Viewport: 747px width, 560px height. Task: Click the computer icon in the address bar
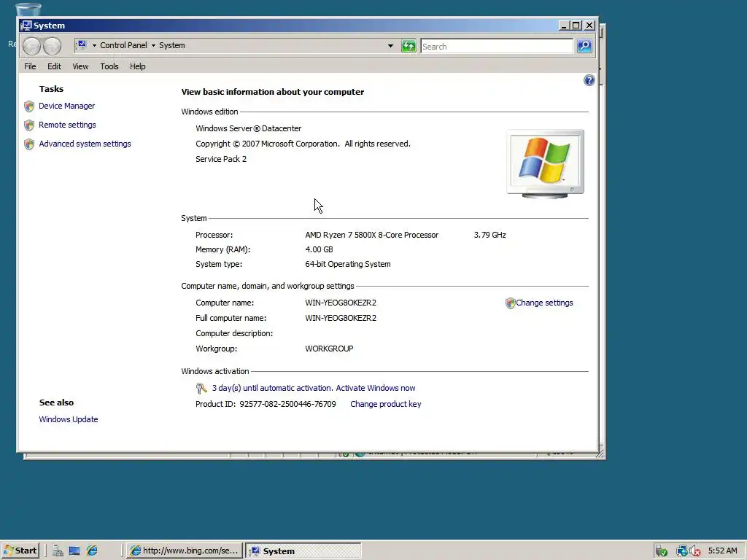[82, 45]
